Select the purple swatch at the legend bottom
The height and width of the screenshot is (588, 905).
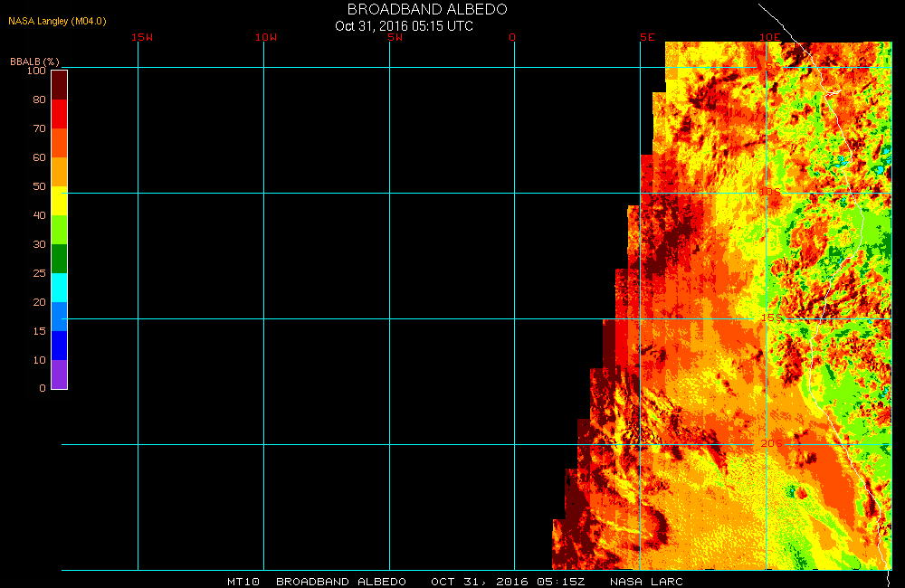(x=59, y=375)
